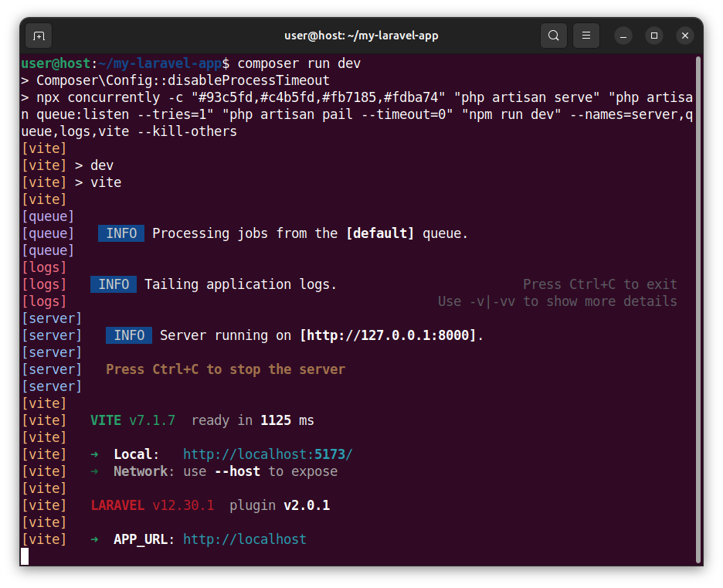Open the hamburger main menu
The width and height of the screenshot is (723, 588).
click(586, 36)
